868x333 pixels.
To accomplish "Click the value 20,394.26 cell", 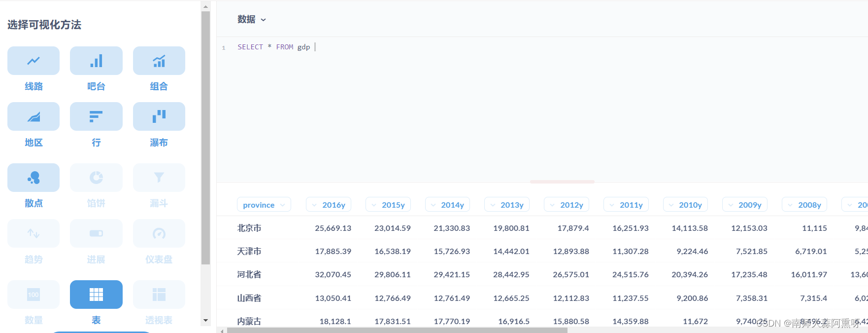I will (x=690, y=274).
